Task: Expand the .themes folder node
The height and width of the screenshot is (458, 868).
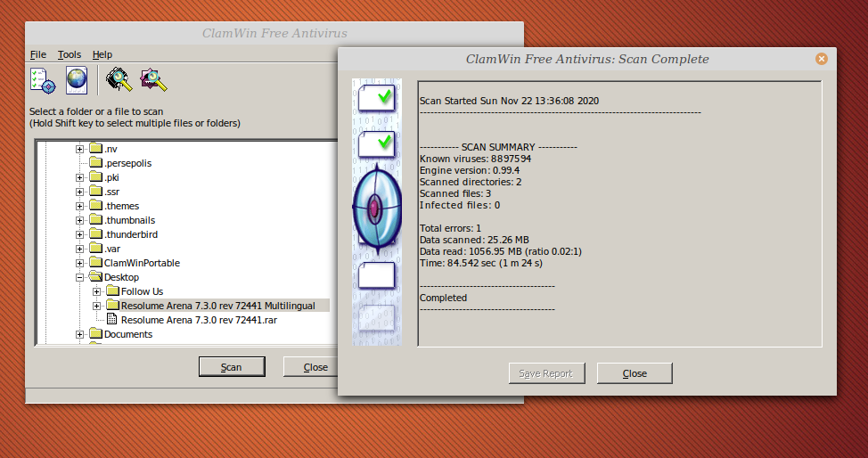Action: pos(79,206)
